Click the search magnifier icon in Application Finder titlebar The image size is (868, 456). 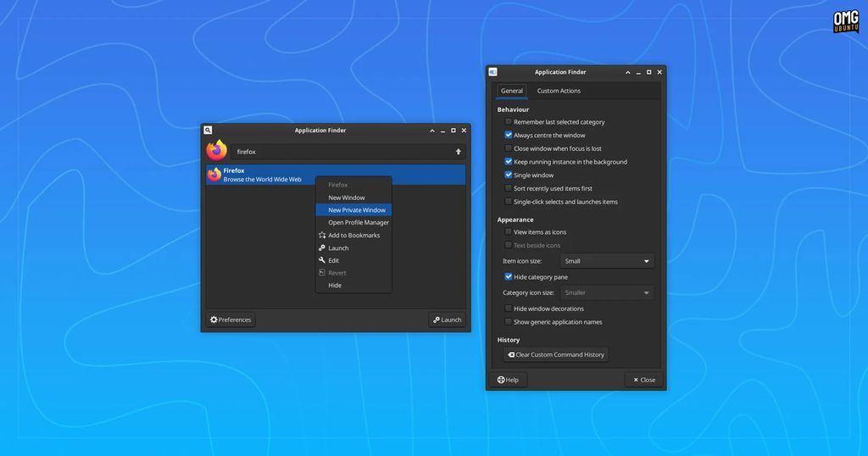click(208, 130)
